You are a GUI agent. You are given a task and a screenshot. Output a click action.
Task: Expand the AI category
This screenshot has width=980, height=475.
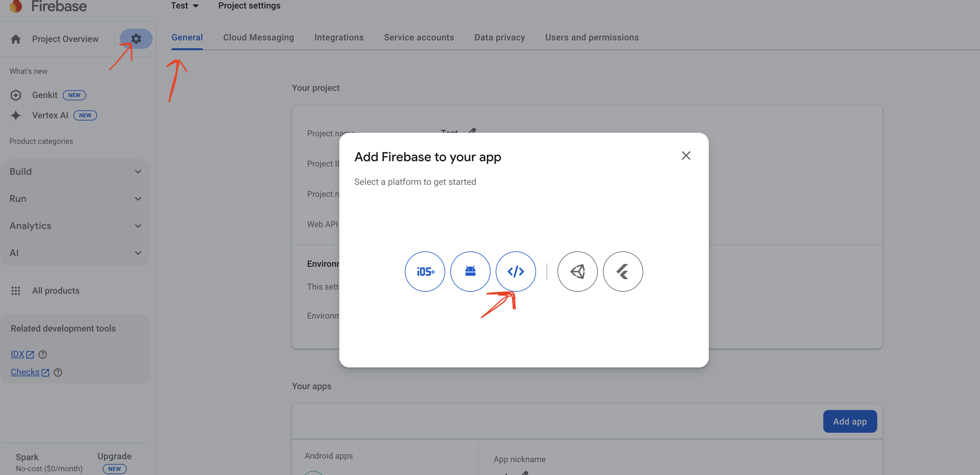(x=75, y=253)
